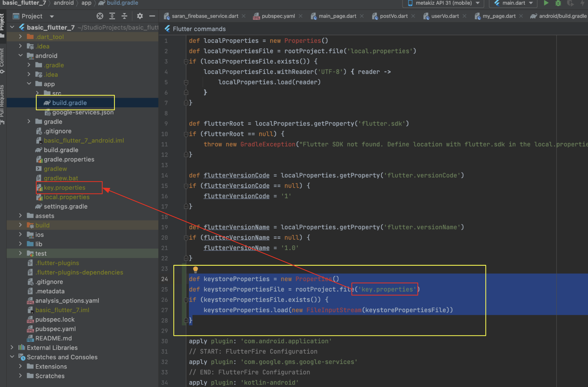Switch to the main_page.dart tab

click(x=337, y=16)
